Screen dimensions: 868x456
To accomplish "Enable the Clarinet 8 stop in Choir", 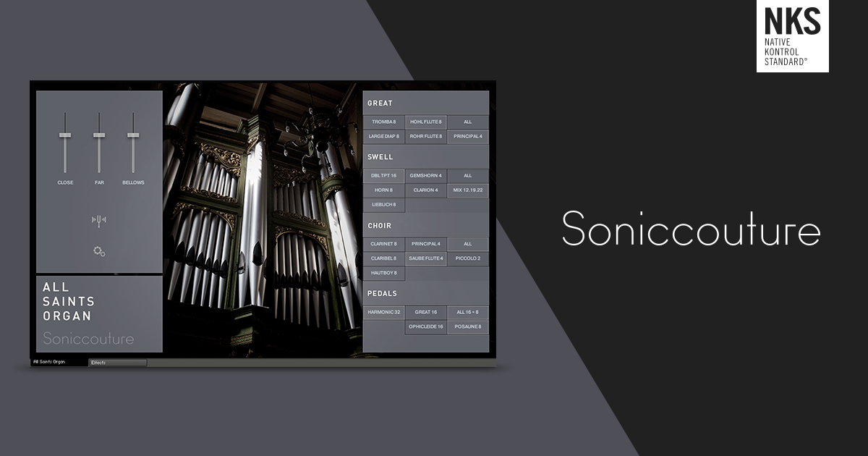I will click(386, 244).
